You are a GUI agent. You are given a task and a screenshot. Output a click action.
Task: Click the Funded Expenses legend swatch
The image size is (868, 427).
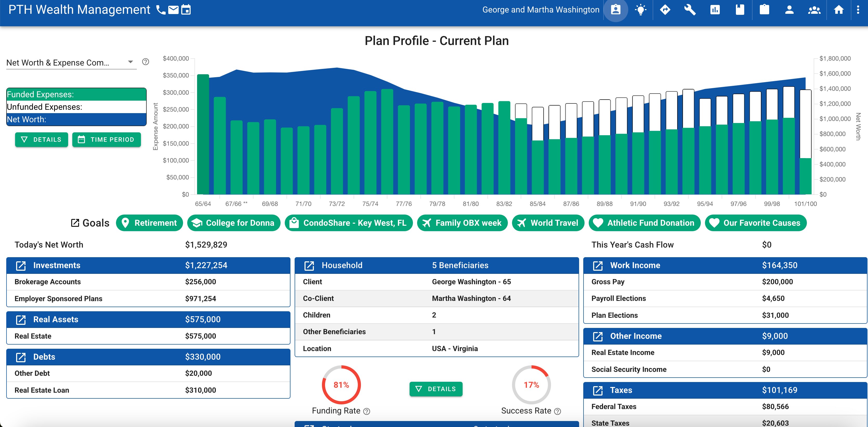tap(76, 94)
